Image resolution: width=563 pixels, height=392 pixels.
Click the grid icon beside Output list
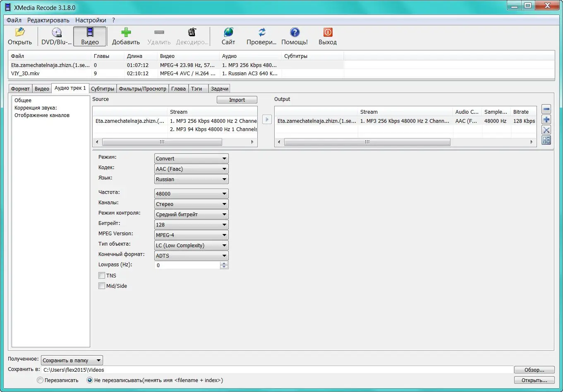pos(546,140)
